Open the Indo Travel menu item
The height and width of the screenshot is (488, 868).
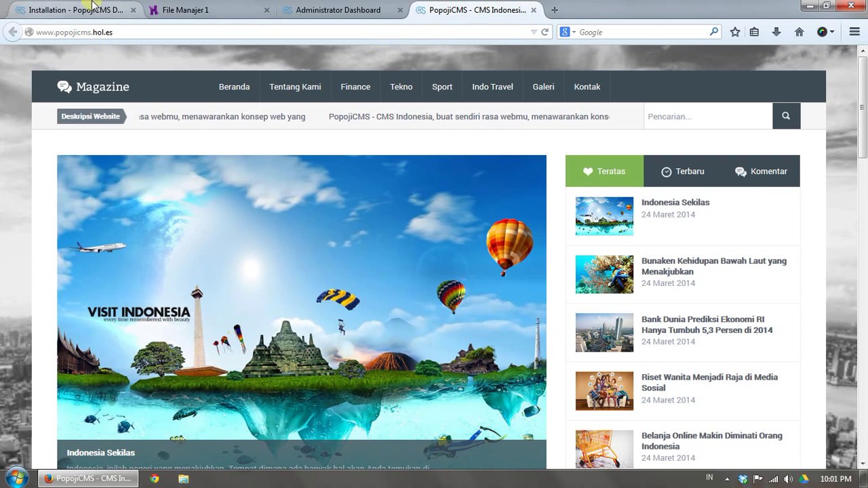[x=492, y=87]
